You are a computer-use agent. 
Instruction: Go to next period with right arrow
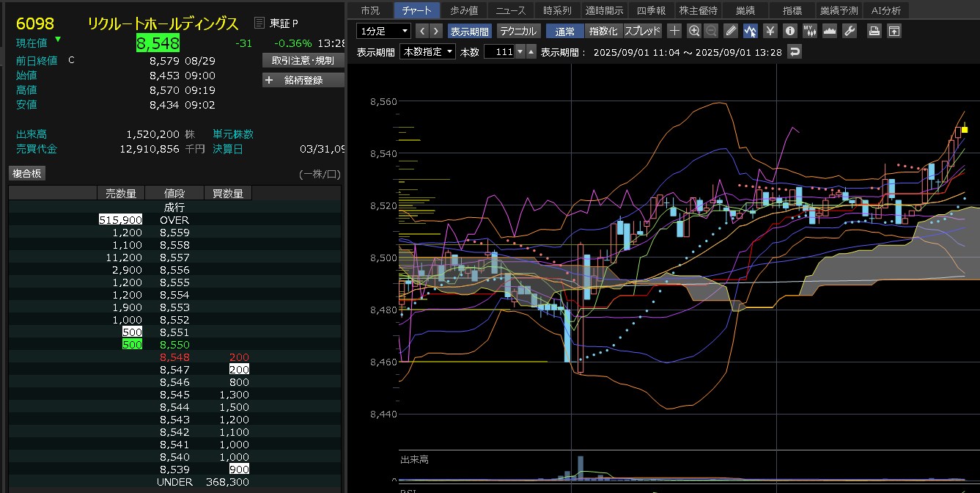tap(436, 31)
